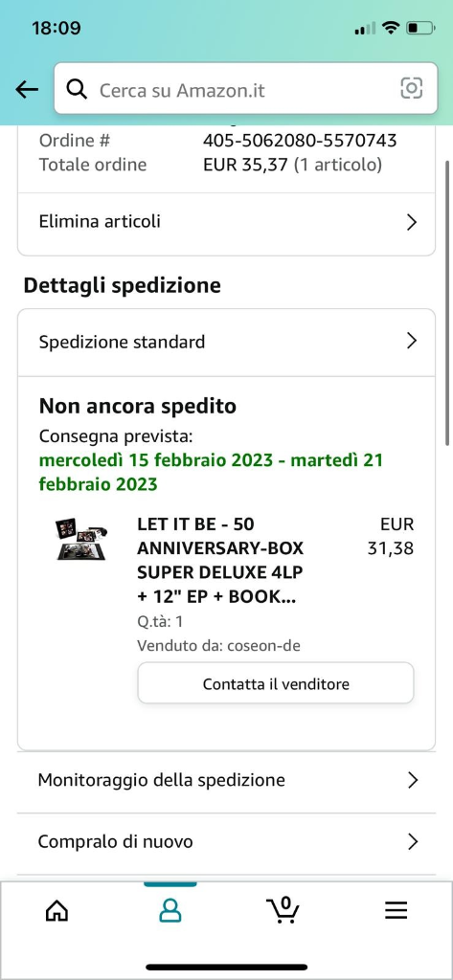This screenshot has width=453, height=980.
Task: Tap the back arrow icon
Action: click(27, 89)
